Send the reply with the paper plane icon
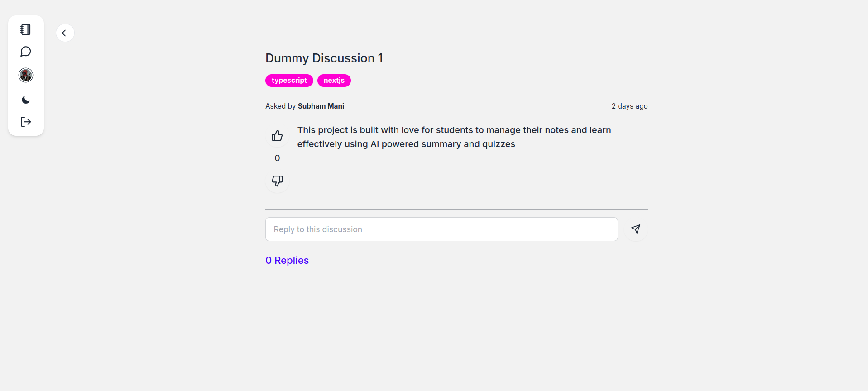Image resolution: width=868 pixels, height=391 pixels. coord(635,229)
